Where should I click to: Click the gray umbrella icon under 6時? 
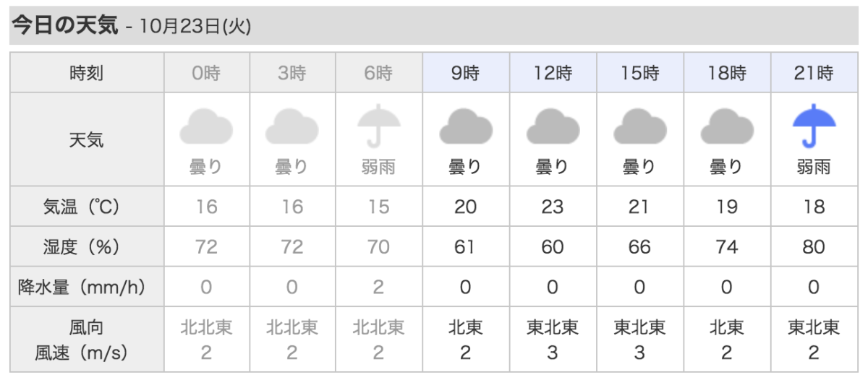click(x=378, y=126)
